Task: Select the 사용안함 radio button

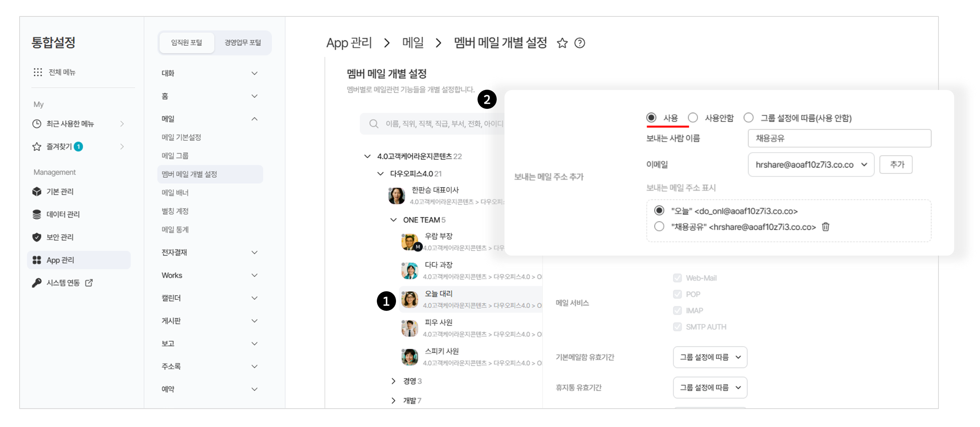Action: coord(693,118)
